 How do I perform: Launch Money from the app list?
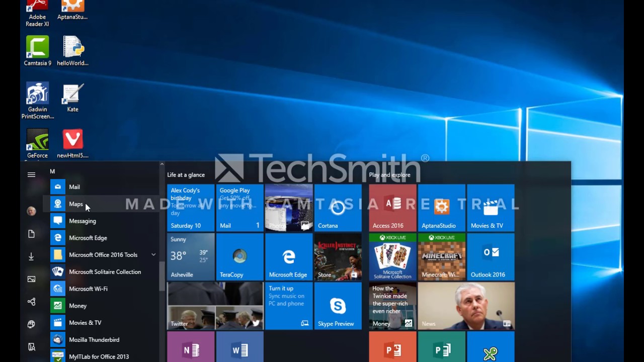point(104,306)
